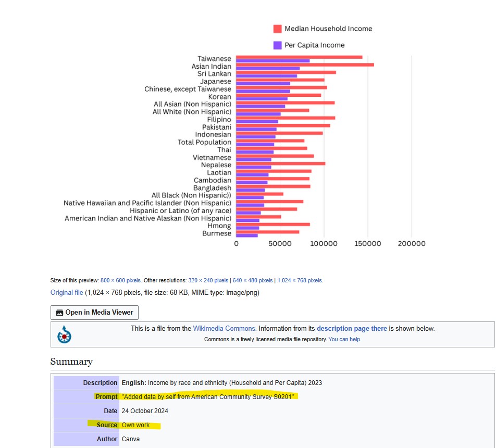Viewport: 496px width, 448px height.
Task: Click the 50000 axis tick label
Action: [280, 244]
